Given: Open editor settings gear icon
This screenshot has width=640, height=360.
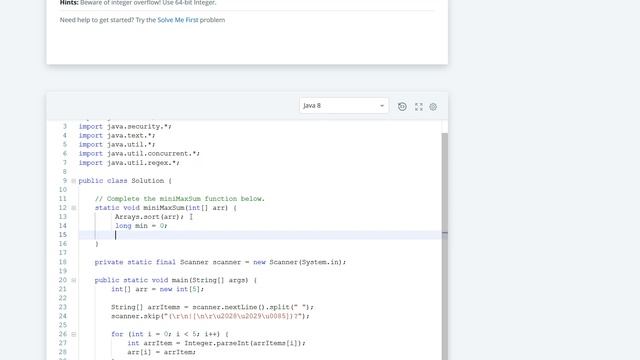Looking at the screenshot, I should pyautogui.click(x=433, y=107).
